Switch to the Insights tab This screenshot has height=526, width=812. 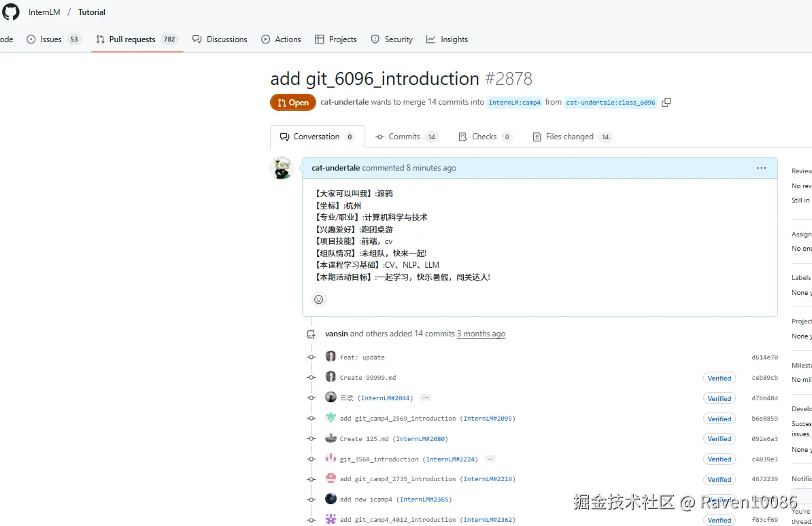[447, 39]
